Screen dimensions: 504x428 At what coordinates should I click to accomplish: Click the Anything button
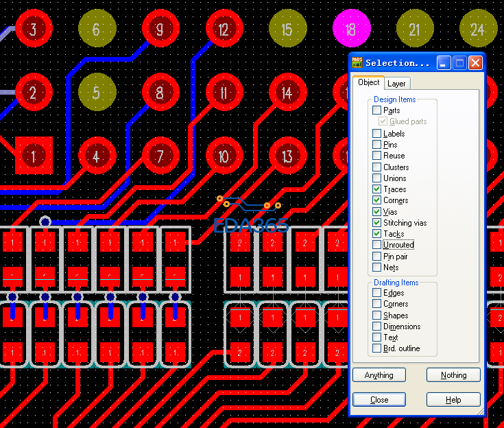379,375
